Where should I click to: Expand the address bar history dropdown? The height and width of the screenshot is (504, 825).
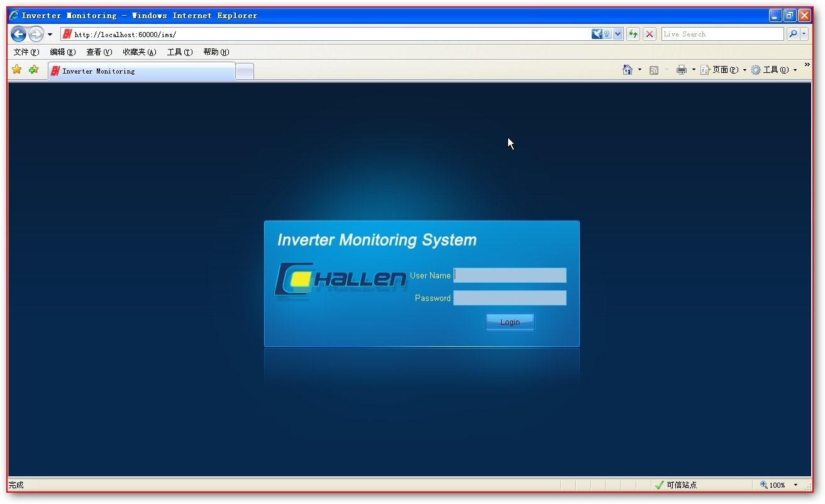617,35
